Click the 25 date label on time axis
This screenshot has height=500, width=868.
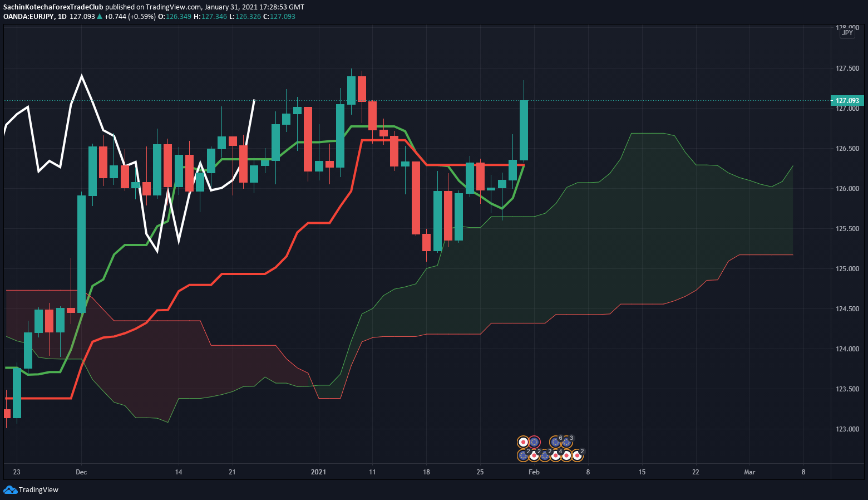tap(480, 472)
